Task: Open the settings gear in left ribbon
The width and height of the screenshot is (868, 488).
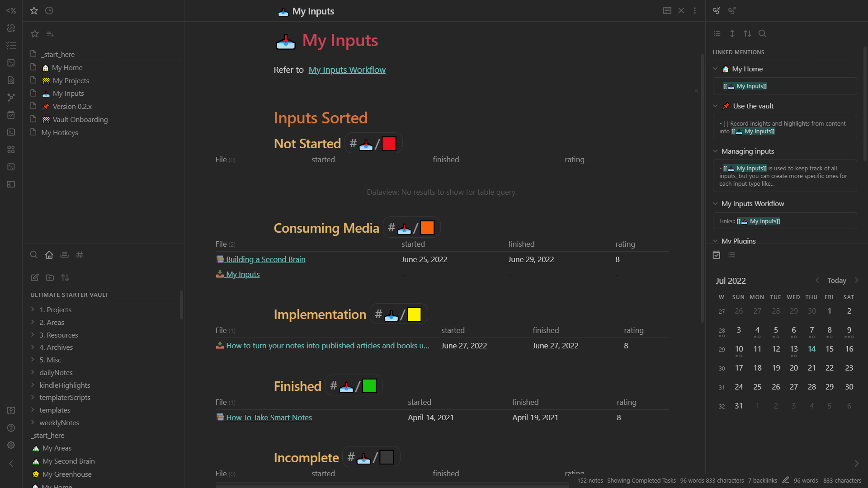Action: pyautogui.click(x=11, y=445)
